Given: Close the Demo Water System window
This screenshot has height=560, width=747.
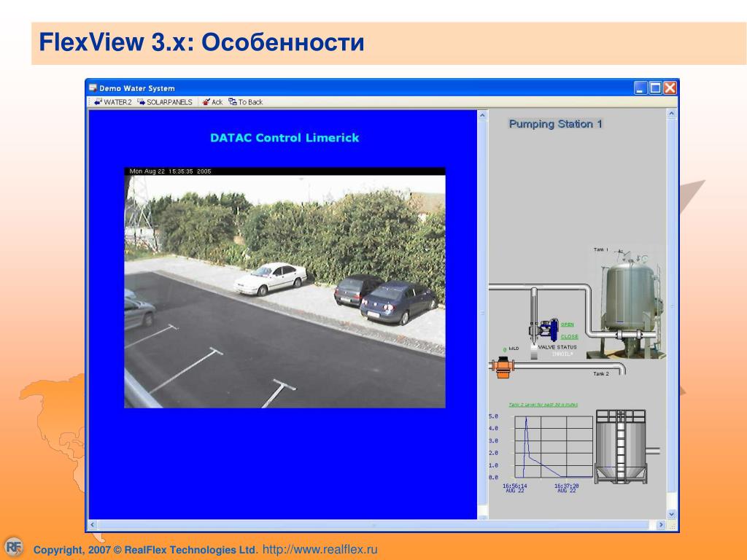Looking at the screenshot, I should pos(670,88).
